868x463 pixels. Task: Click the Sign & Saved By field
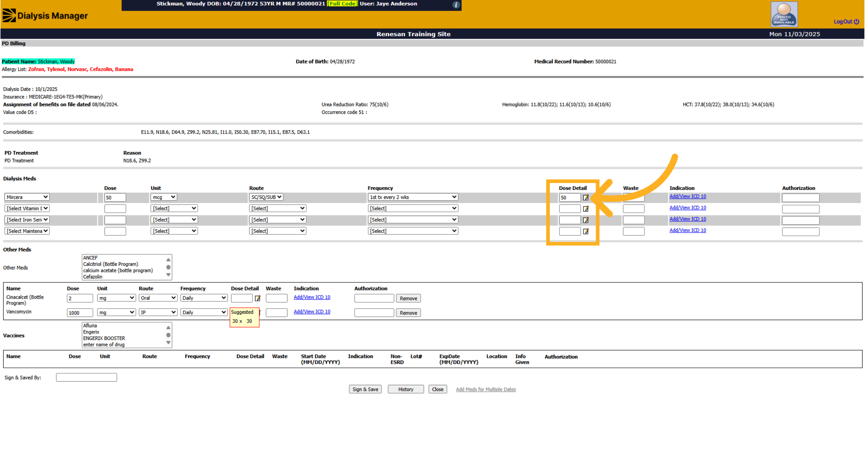click(86, 377)
